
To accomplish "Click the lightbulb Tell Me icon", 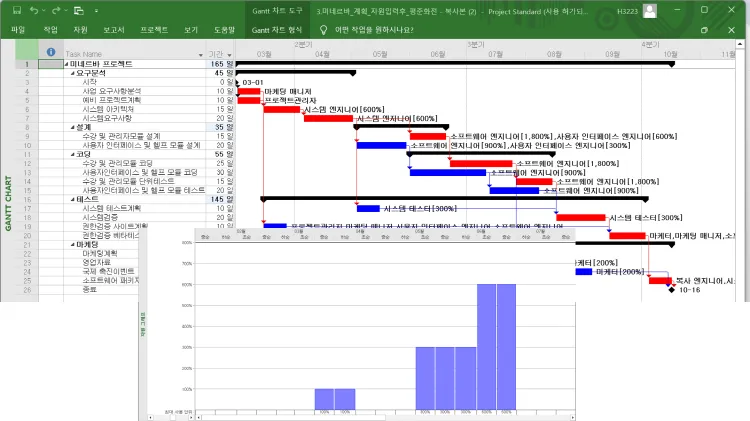I will pyautogui.click(x=324, y=30).
